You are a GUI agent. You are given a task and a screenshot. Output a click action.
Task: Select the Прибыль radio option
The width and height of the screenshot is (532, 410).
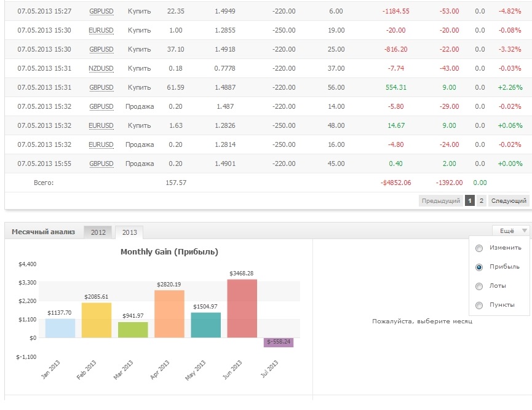(478, 267)
